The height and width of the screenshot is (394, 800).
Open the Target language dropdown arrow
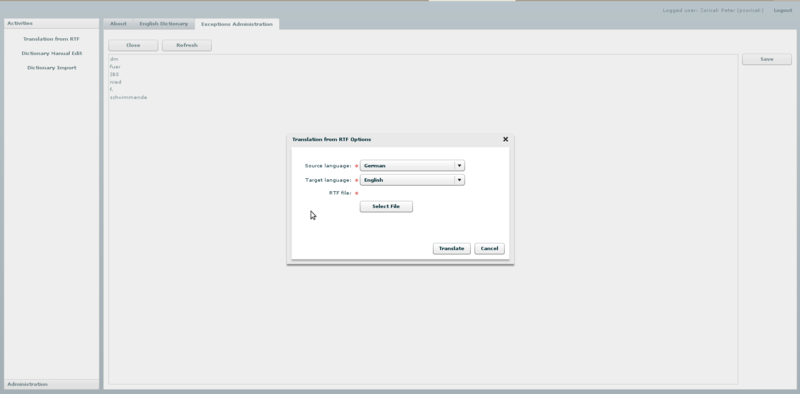pos(459,180)
